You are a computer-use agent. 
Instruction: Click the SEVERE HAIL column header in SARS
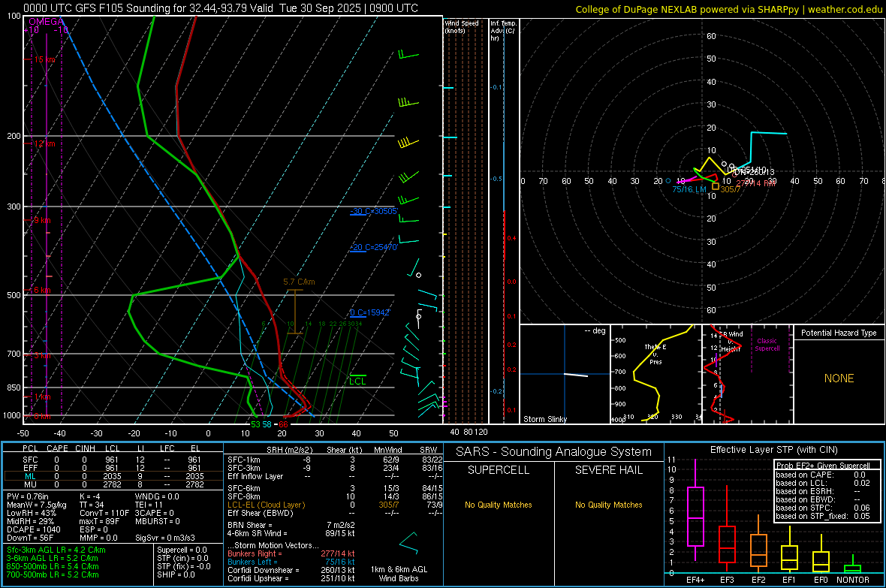pyautogui.click(x=608, y=470)
